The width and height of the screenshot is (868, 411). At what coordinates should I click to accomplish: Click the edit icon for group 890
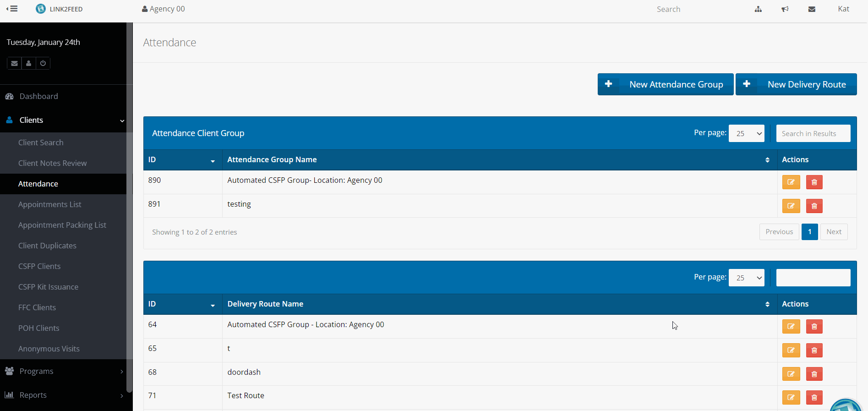pyautogui.click(x=791, y=182)
